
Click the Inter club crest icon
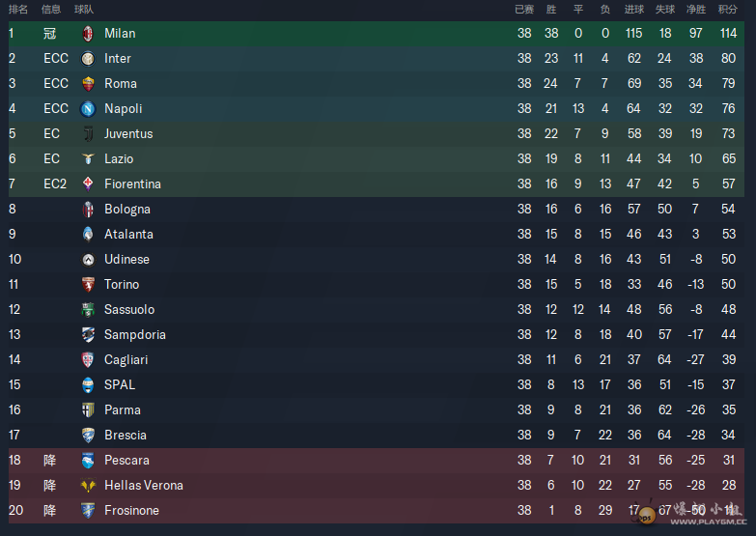coord(88,58)
